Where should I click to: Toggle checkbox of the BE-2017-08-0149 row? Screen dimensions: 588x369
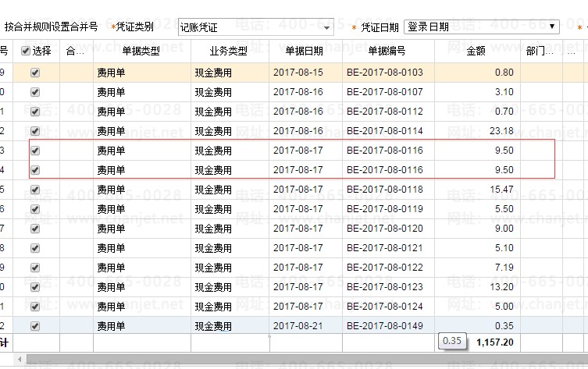[34, 326]
